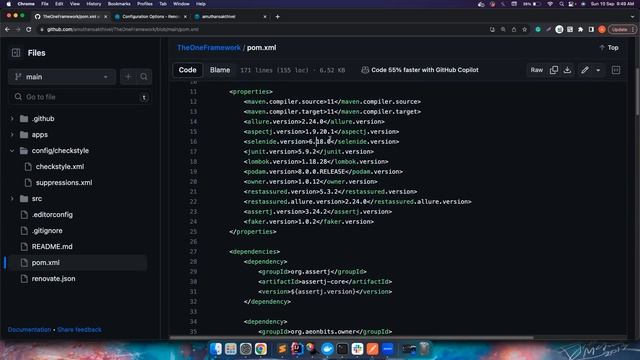Open Finder from the Dock
Viewport: 640px width, 360px height.
click(x=216, y=349)
